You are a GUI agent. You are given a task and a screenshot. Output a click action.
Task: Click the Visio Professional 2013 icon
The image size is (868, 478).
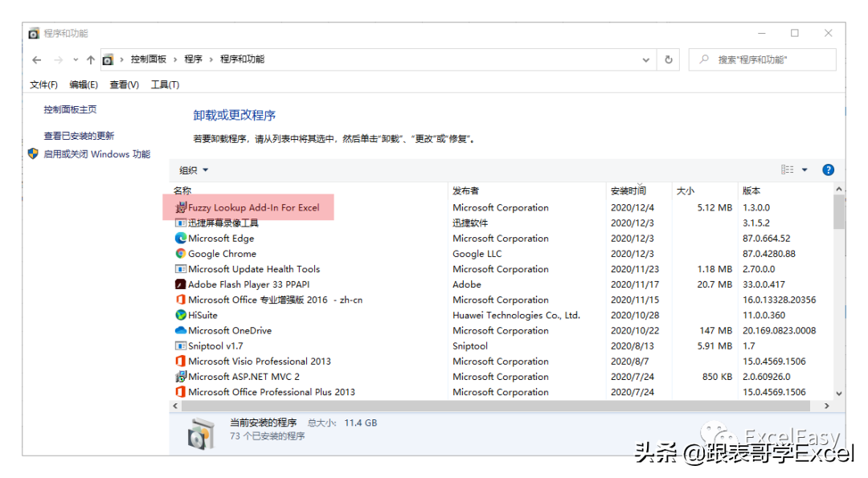[181, 361]
